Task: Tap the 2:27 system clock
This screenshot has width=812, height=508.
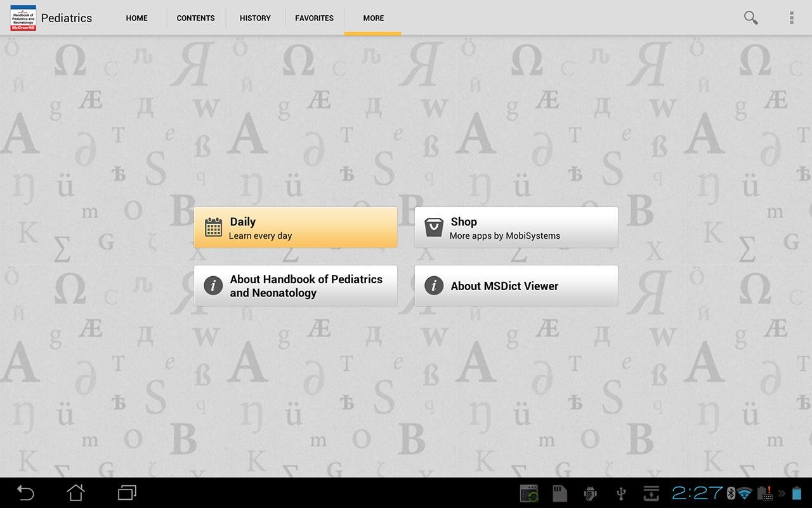Action: click(697, 493)
